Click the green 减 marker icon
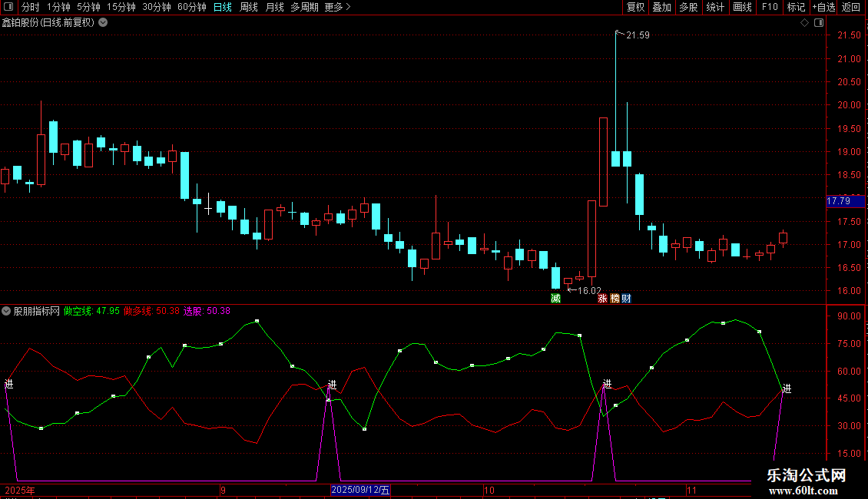The width and height of the screenshot is (868, 499). point(555,298)
